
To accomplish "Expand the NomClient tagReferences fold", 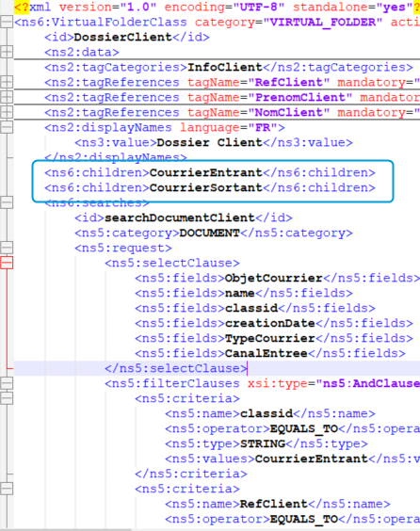I will coord(7,112).
